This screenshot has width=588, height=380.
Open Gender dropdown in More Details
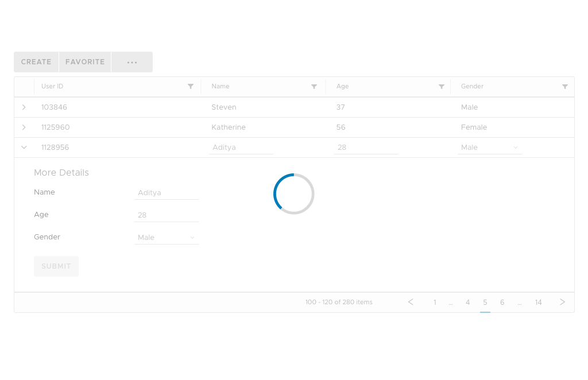[x=166, y=237]
